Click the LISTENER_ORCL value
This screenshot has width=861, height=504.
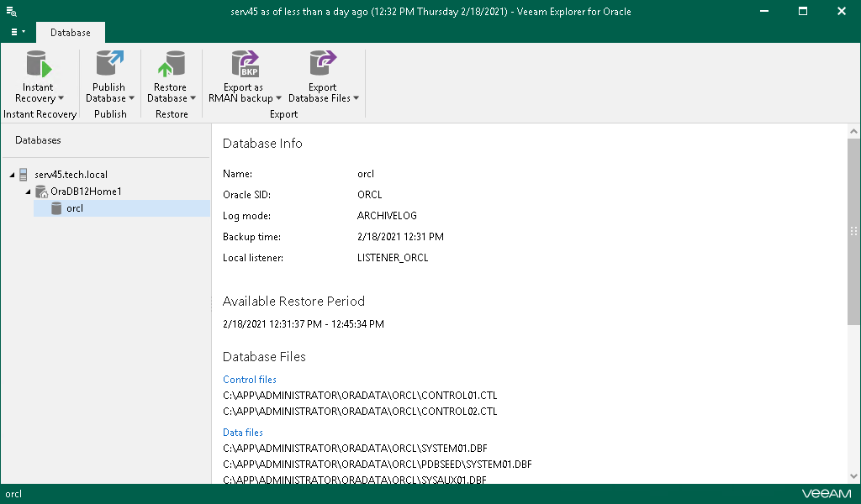(393, 258)
